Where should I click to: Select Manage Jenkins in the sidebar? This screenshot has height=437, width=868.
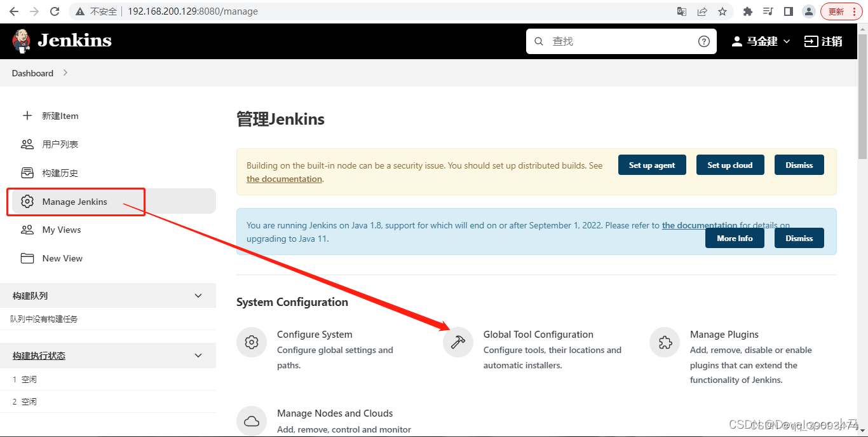tap(114, 202)
